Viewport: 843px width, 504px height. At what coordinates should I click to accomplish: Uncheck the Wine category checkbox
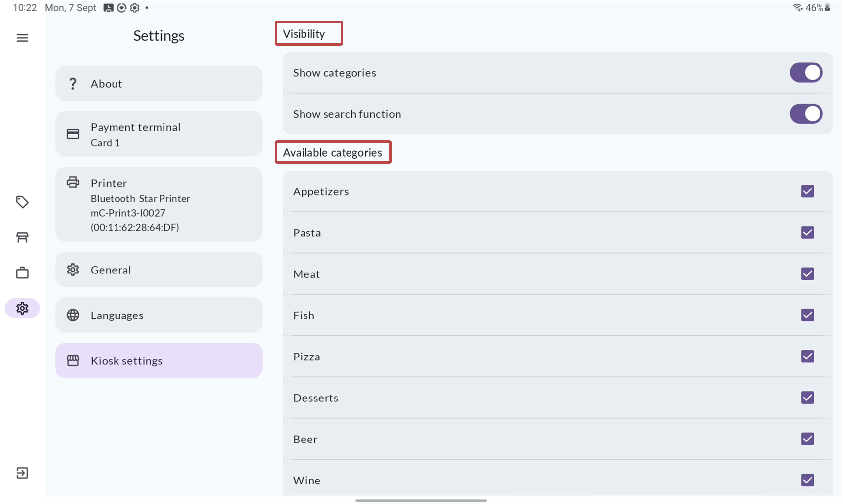[x=807, y=480]
